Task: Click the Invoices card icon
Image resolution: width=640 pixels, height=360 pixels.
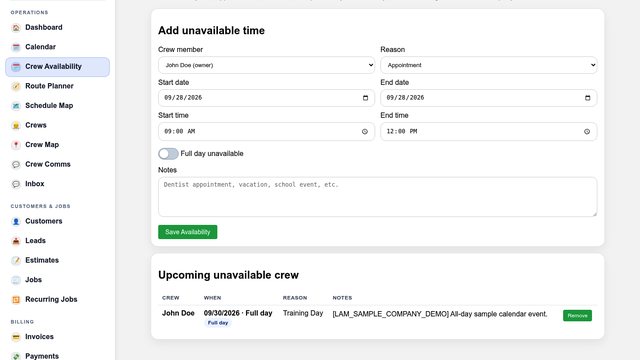Action: 16,337
